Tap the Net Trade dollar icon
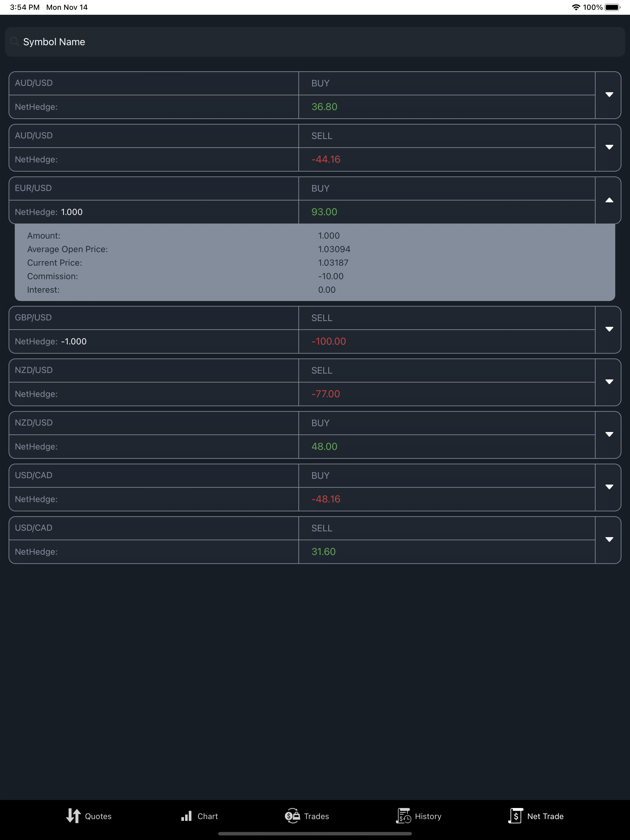 point(515,816)
